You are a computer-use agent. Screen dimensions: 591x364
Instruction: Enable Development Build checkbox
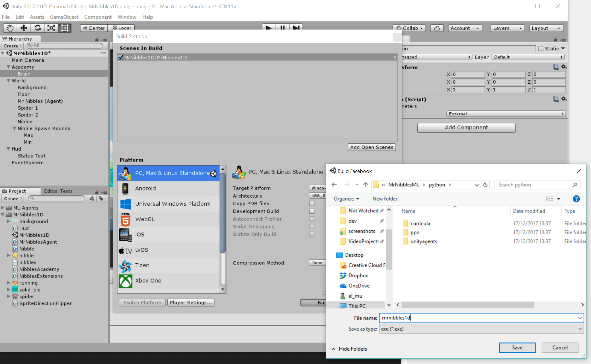[312, 211]
